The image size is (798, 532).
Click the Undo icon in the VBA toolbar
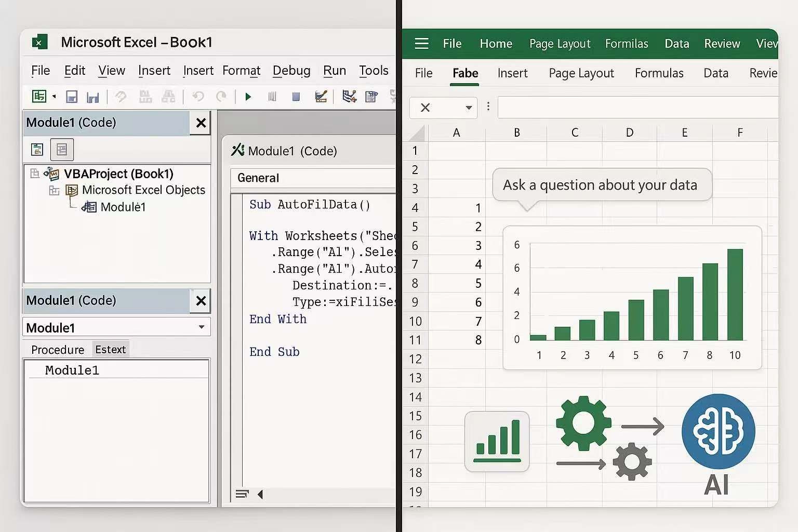tap(198, 96)
